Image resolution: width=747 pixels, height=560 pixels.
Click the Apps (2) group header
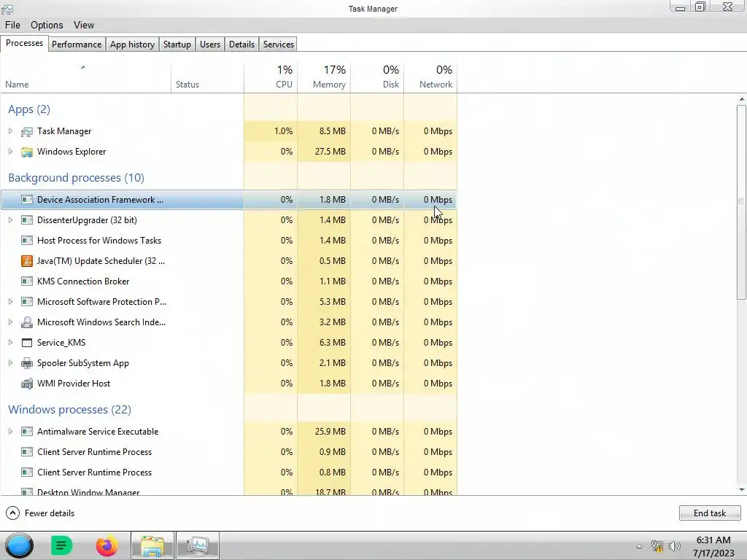[29, 109]
